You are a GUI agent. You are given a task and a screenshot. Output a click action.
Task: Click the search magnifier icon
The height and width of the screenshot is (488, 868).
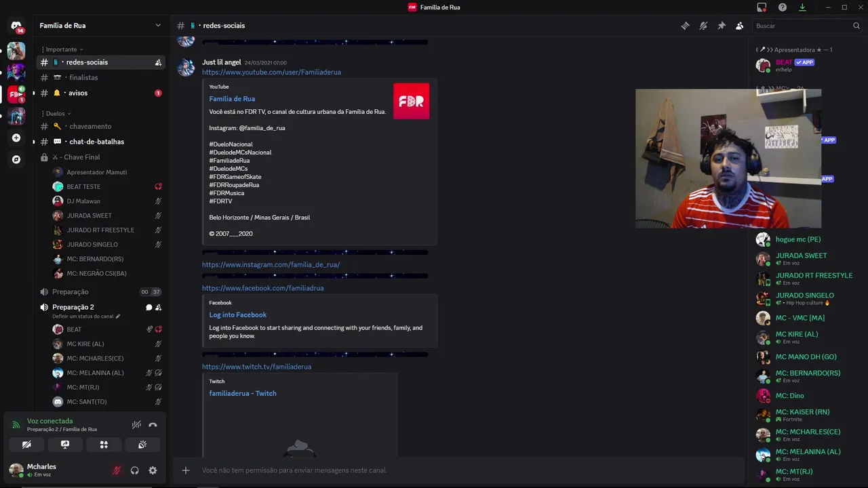point(856,26)
